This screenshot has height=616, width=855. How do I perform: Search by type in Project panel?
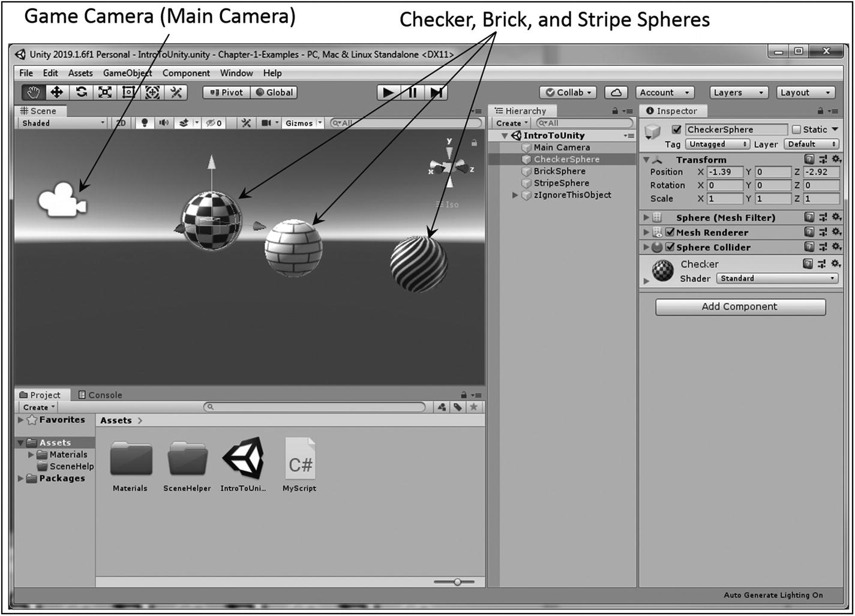click(x=442, y=407)
